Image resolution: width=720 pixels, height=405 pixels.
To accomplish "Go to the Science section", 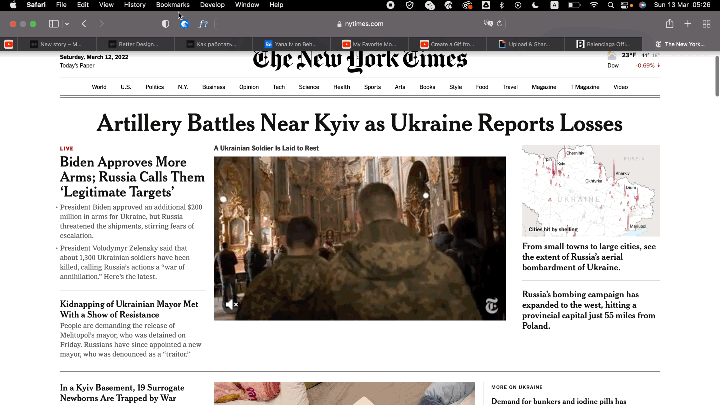I will (x=309, y=87).
